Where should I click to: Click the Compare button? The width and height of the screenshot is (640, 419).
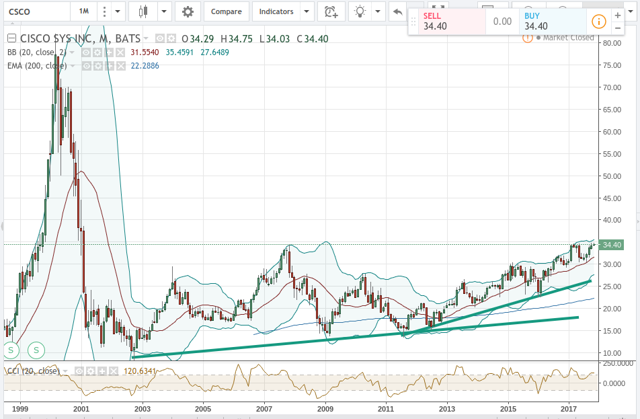[224, 13]
